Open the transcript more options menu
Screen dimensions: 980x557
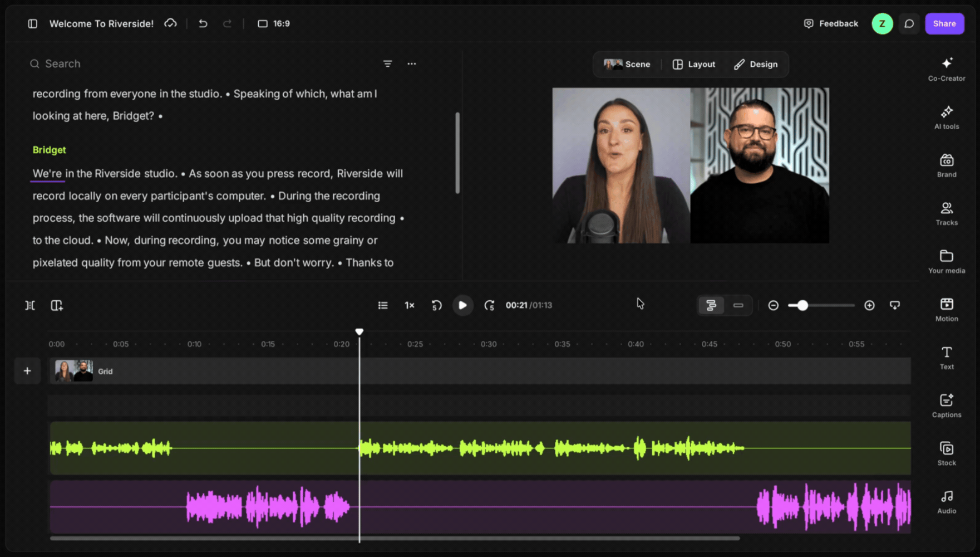pyautogui.click(x=412, y=63)
